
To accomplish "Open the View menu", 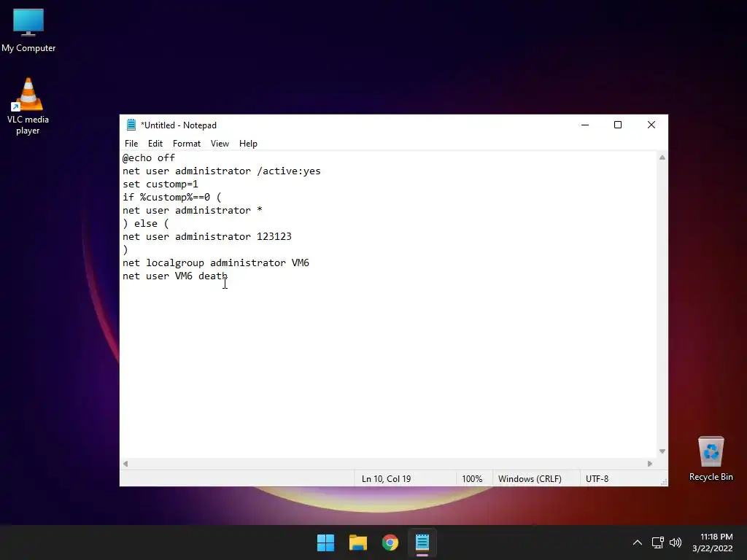I will [220, 144].
